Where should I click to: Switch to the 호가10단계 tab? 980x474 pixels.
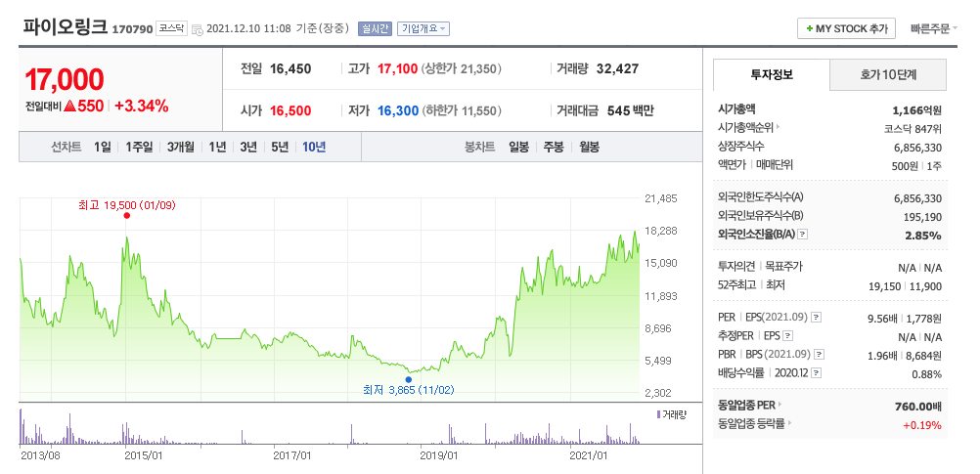[x=888, y=75]
